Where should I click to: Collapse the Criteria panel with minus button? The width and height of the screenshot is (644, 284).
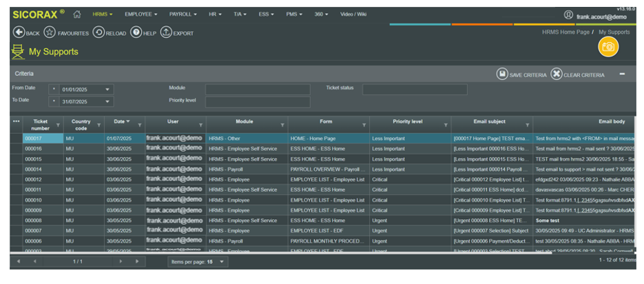622,74
